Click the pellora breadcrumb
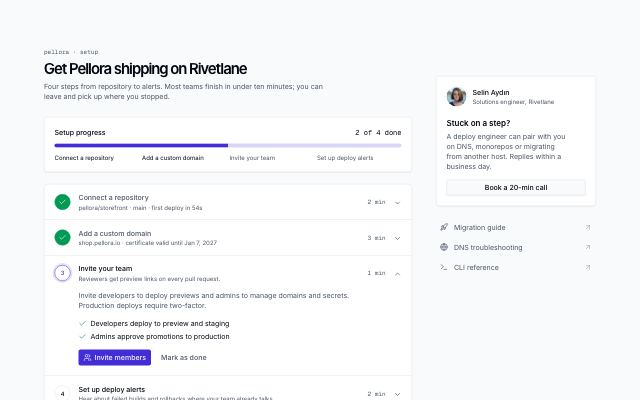Screen dimensions: 640x400 [56, 52]
